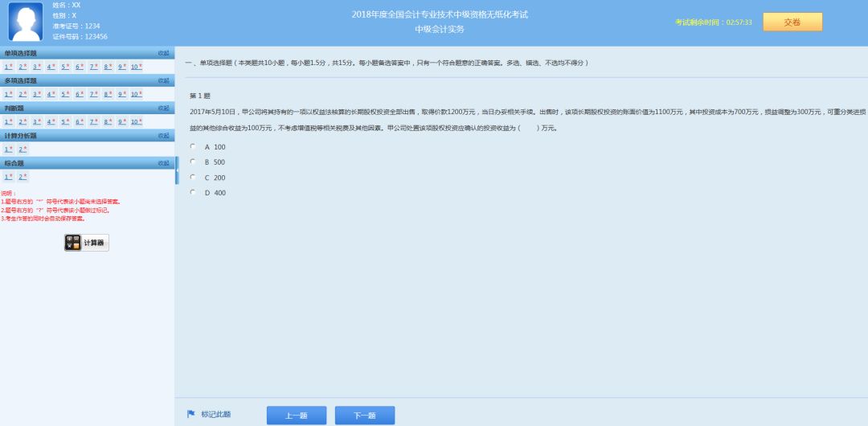Jump to question 6 in 多项选择题

[80, 94]
